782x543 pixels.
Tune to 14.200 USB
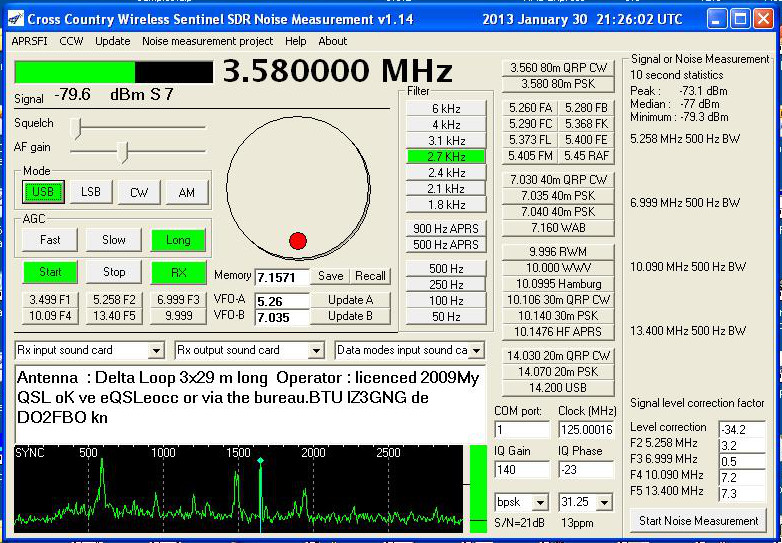558,388
